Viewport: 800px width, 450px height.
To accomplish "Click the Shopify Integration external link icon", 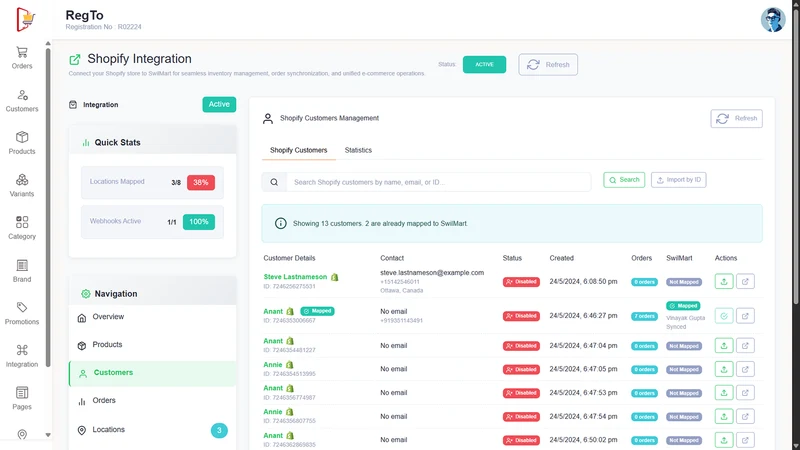I will [x=74, y=60].
